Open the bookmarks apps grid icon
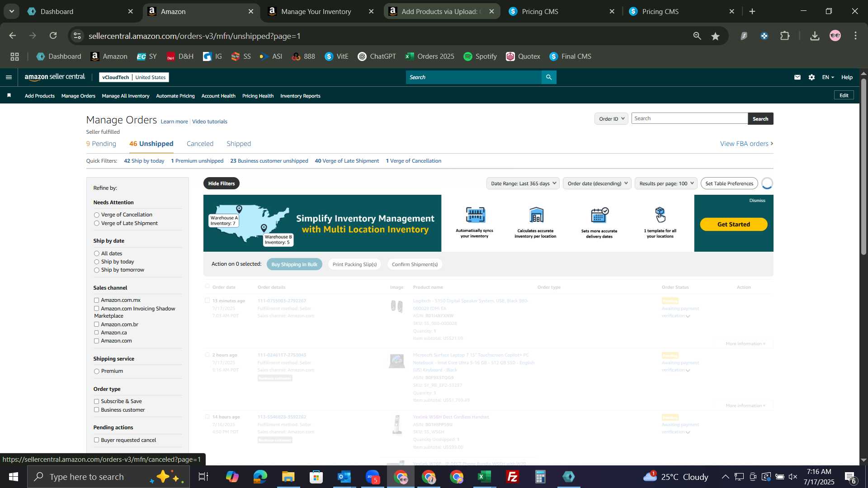The width and height of the screenshot is (868, 488). [15, 56]
